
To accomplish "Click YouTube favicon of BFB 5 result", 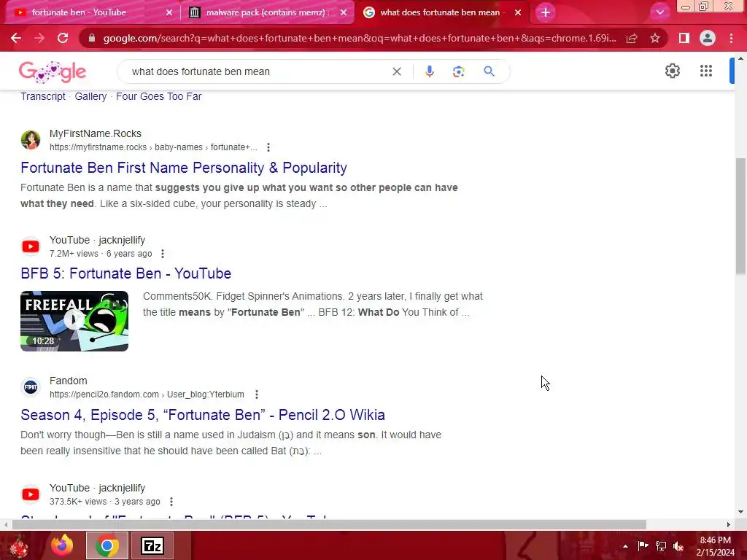I will [x=31, y=246].
